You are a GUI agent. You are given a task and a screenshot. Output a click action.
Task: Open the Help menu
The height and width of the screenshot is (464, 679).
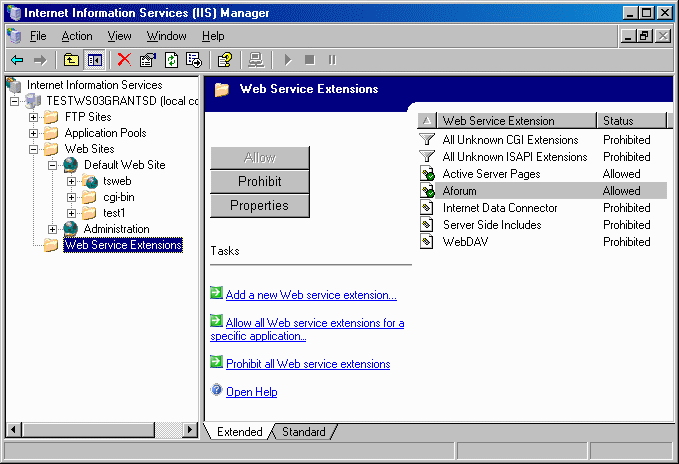point(213,36)
